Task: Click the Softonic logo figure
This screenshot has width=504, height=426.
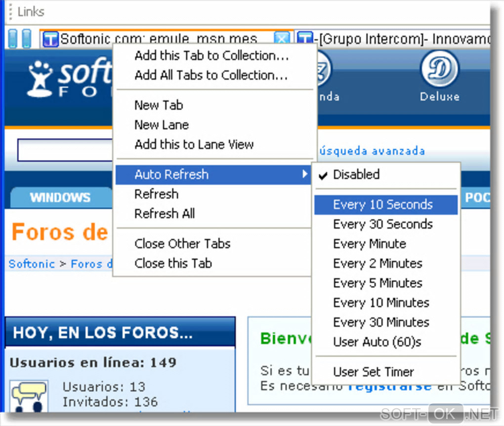Action: click(40, 79)
